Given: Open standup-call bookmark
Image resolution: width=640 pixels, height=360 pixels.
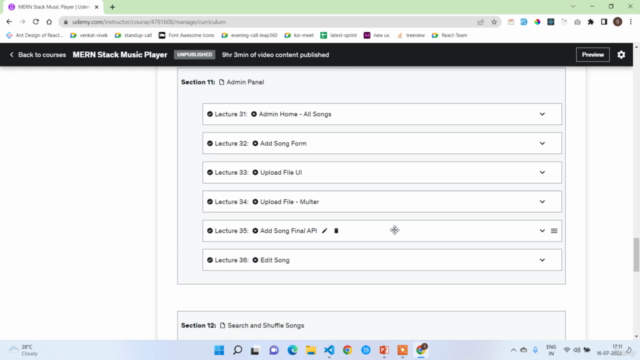Looking at the screenshot, I should pyautogui.click(x=133, y=35).
